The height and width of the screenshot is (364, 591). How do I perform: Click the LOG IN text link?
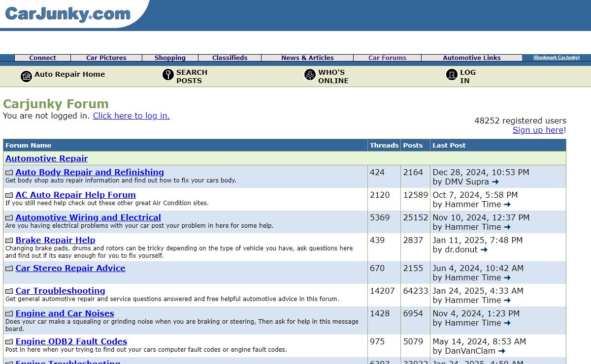(468, 76)
